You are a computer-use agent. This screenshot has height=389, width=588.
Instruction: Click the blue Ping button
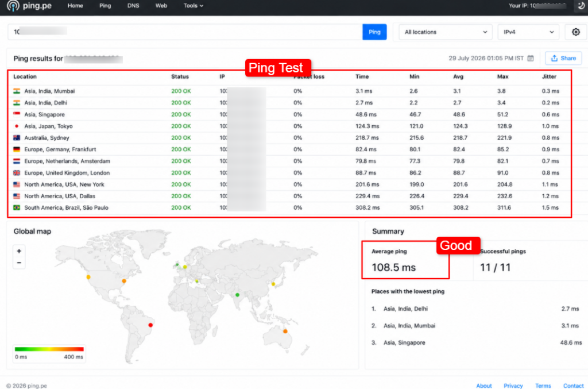pyautogui.click(x=374, y=32)
